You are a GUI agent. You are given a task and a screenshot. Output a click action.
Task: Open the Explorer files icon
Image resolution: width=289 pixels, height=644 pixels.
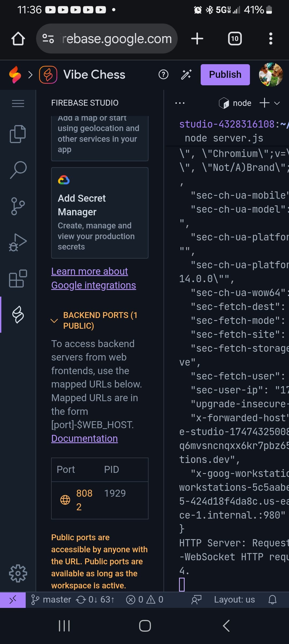tap(18, 134)
